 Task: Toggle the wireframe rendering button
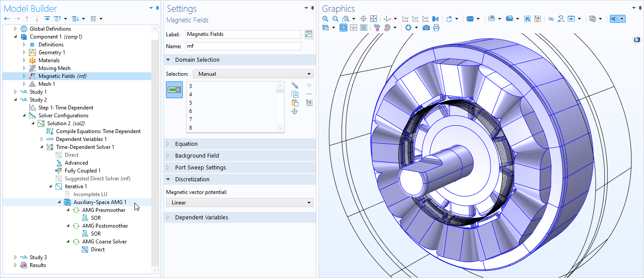point(343,28)
